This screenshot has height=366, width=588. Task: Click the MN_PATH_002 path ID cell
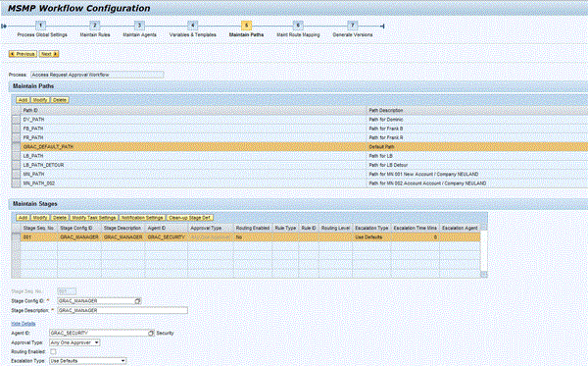pos(193,183)
